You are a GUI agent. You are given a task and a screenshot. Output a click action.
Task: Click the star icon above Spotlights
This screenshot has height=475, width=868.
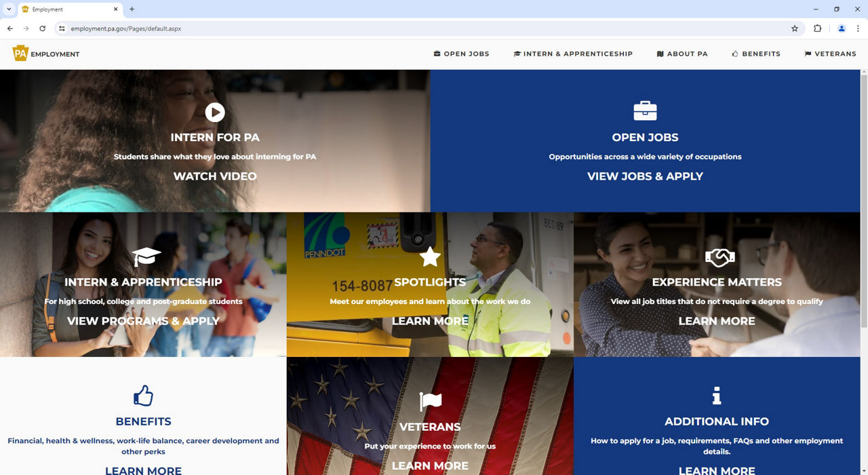click(x=430, y=256)
